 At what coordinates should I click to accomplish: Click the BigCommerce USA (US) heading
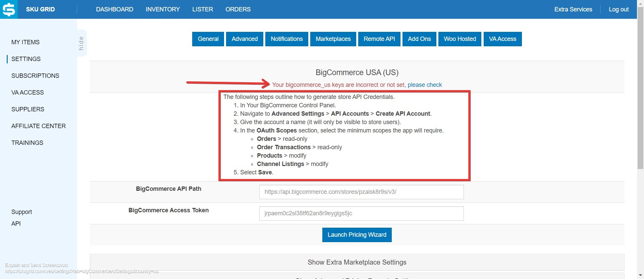[357, 72]
